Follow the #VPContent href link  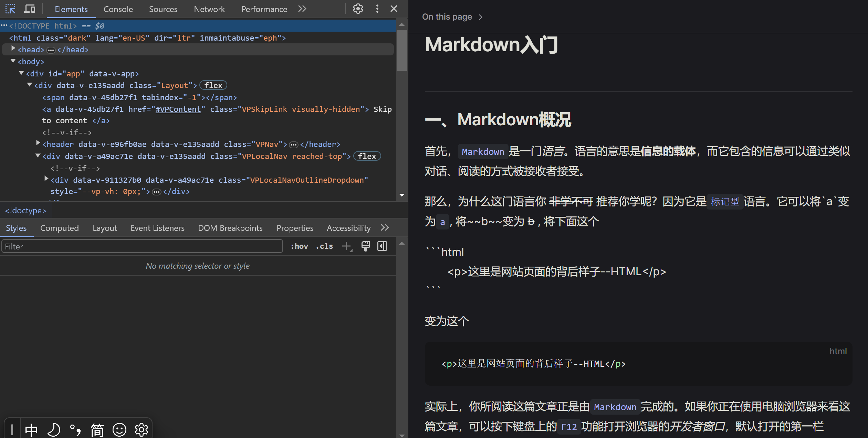click(x=178, y=109)
